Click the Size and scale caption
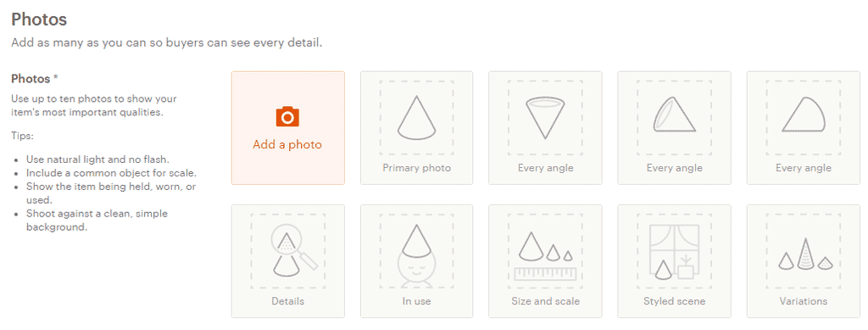The image size is (868, 330). tap(545, 301)
